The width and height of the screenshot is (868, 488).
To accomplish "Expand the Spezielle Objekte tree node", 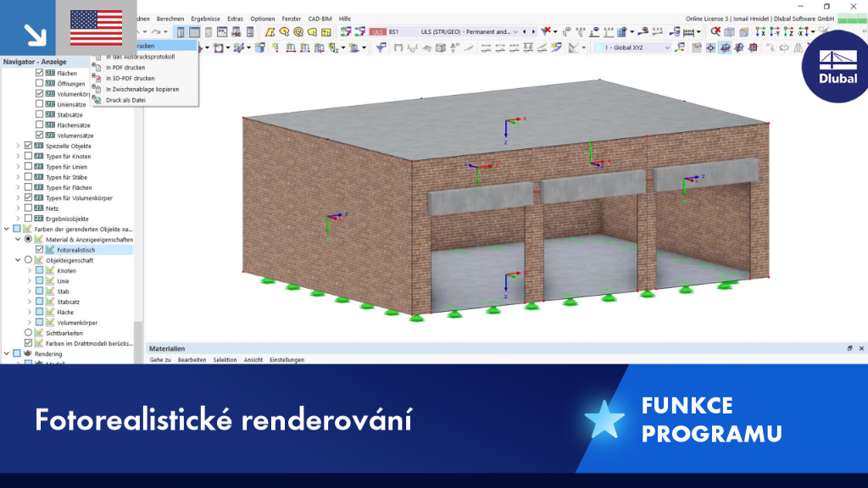I will coord(18,146).
